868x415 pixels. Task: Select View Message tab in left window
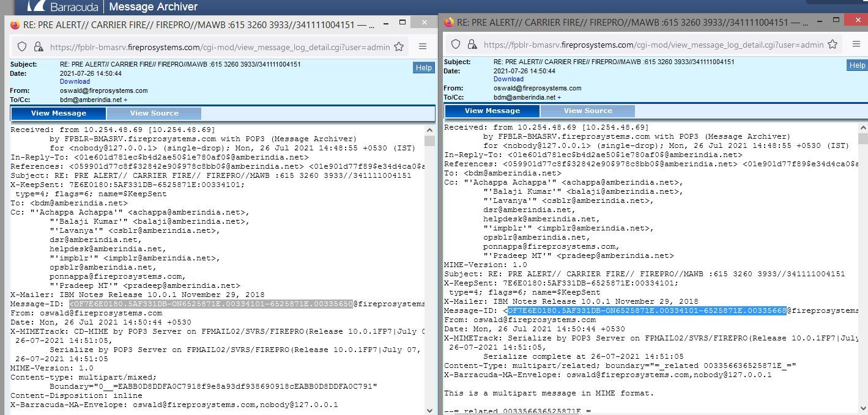pos(59,113)
